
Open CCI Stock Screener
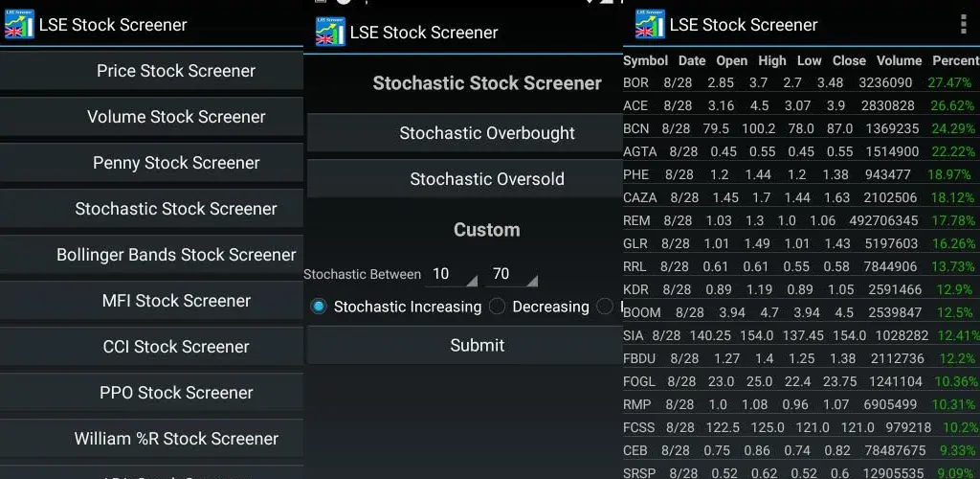coord(151,347)
